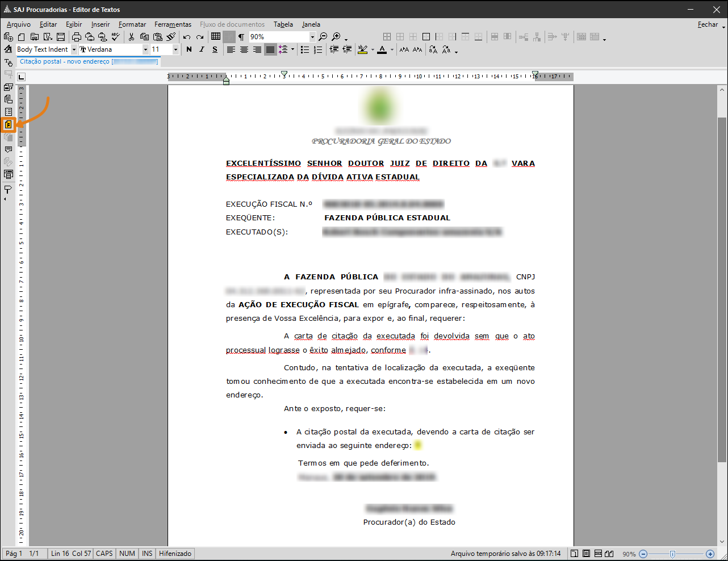The width and height of the screenshot is (728, 561).
Task: Cut the selection using the scissors icon
Action: pos(132,36)
